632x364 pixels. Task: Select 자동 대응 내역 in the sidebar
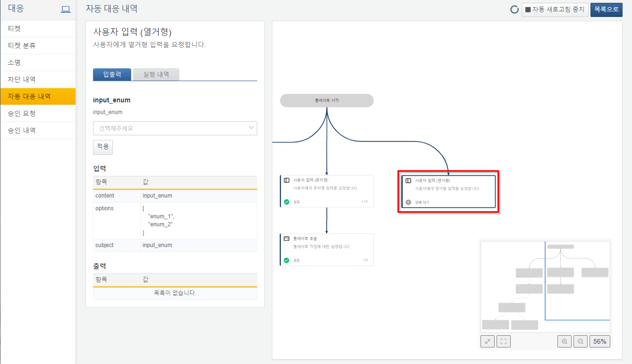click(x=38, y=96)
